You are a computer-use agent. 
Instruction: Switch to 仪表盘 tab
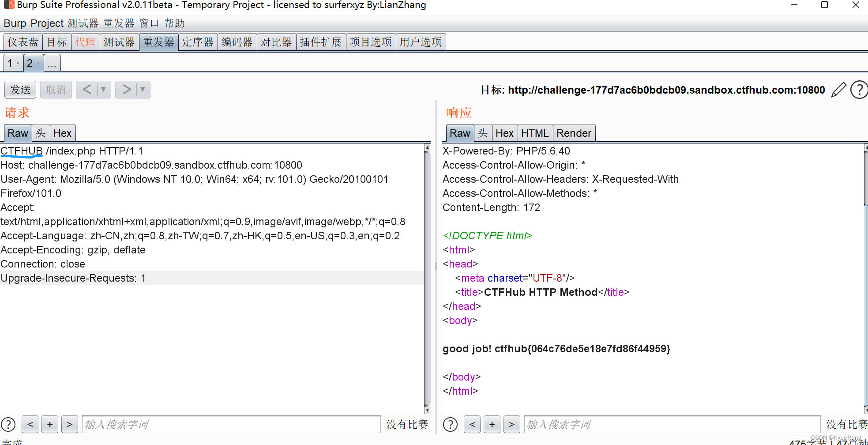[23, 42]
